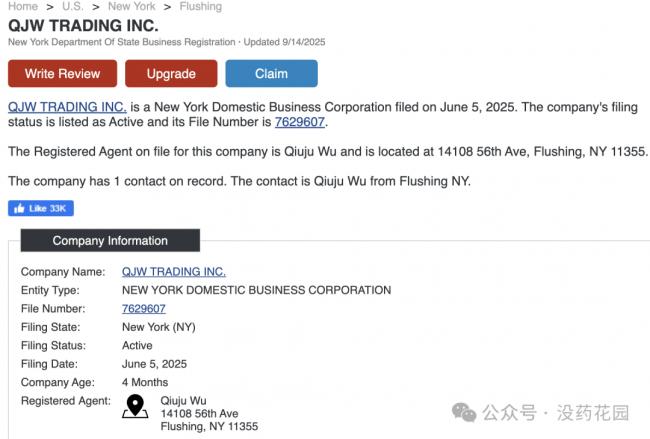Click the map pin icon beside Registered Agent

[134, 406]
